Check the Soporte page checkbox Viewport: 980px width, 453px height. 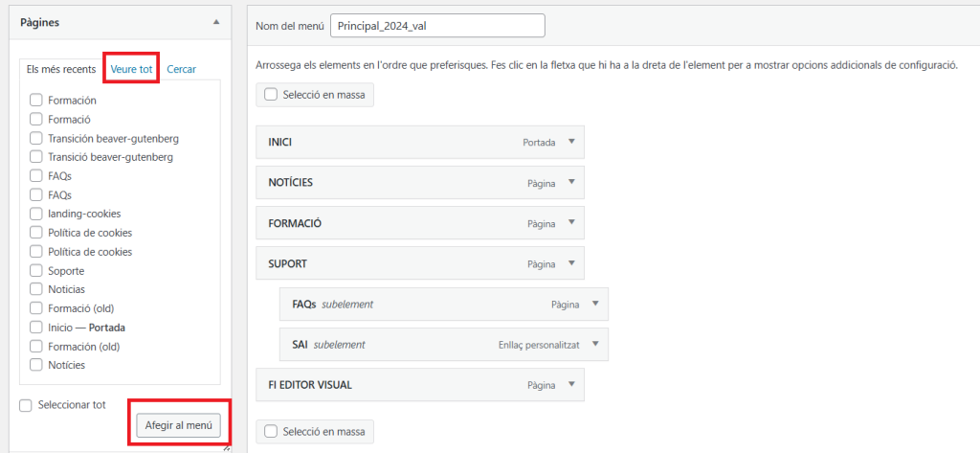click(x=36, y=271)
